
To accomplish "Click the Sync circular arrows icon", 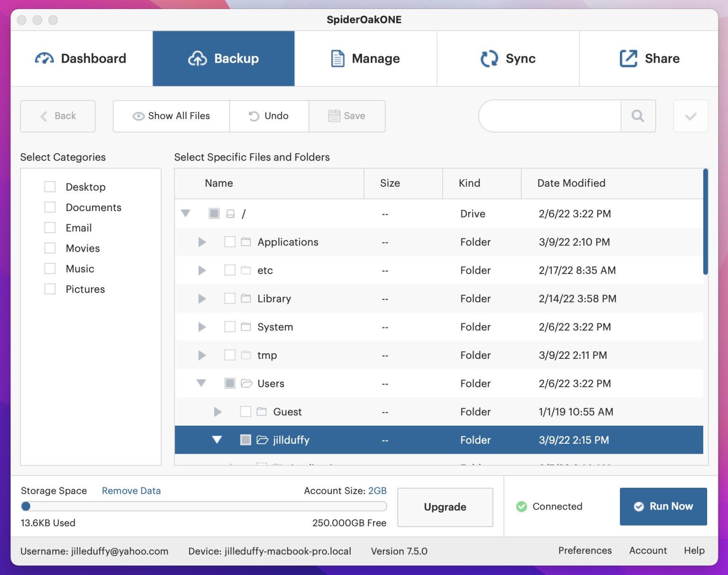I will [489, 58].
